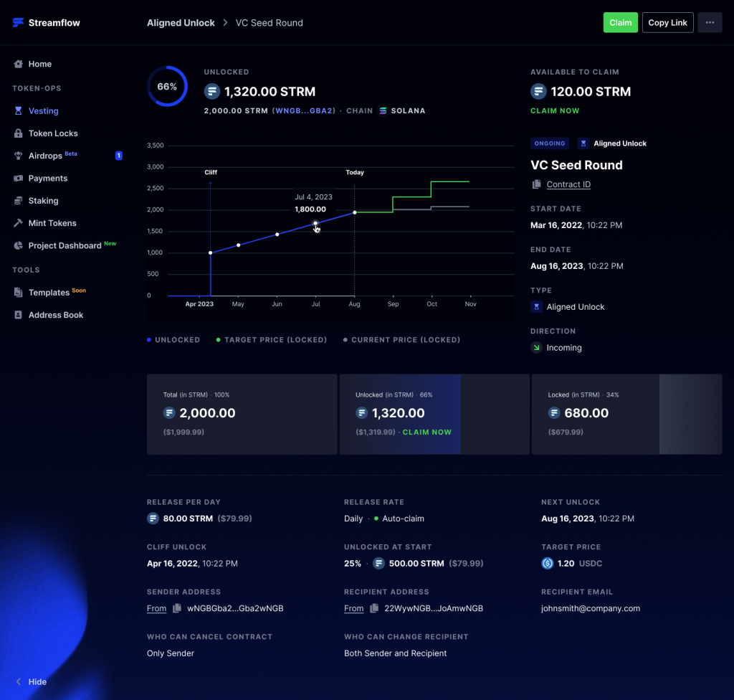Click the Vesting hourglass icon
The width and height of the screenshot is (734, 700).
[x=18, y=110]
